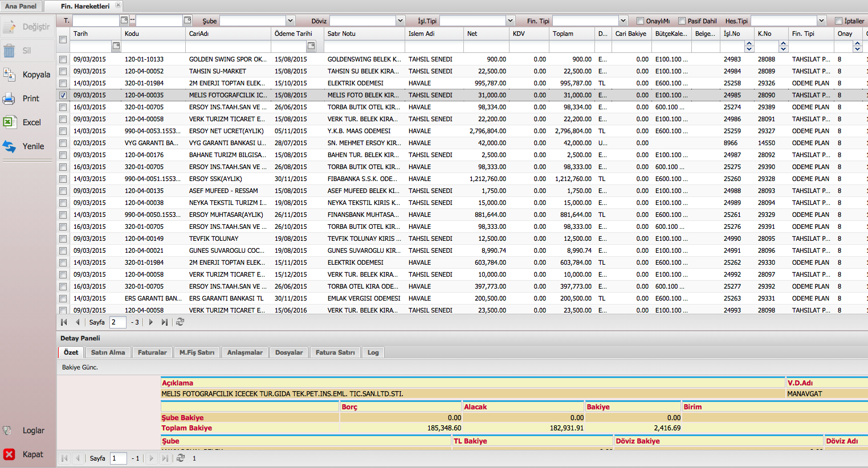The height and width of the screenshot is (468, 868).
Task: Toggle the Pasif Dahil checkbox
Action: (682, 21)
